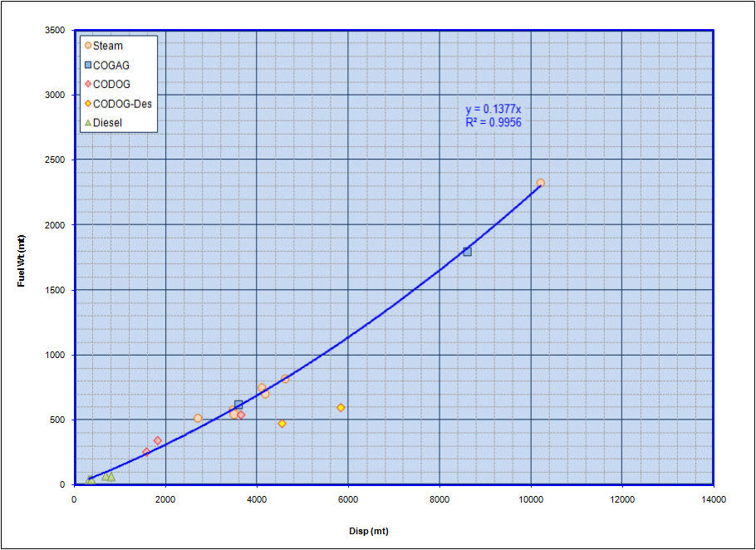Screen dimensions: 756x550
Task: Select the COGAG data point near 8600 displacement
Action: click(x=467, y=252)
